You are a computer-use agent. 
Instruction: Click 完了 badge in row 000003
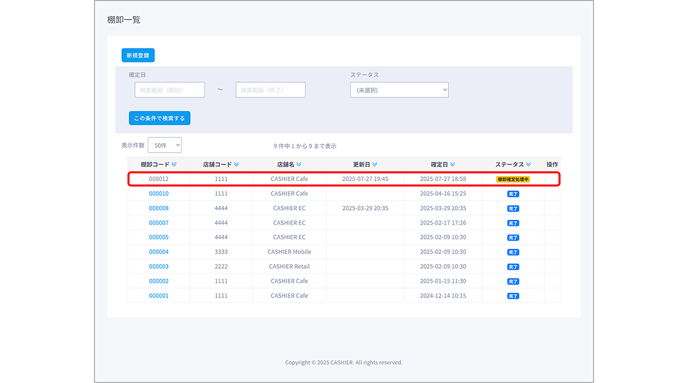pyautogui.click(x=513, y=267)
